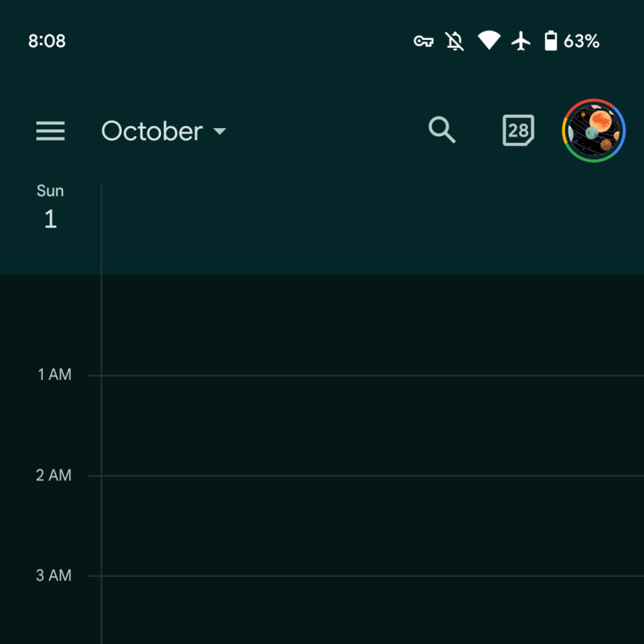The image size is (644, 644).
Task: Expand the October month dropdown arrow
Action: tap(220, 131)
